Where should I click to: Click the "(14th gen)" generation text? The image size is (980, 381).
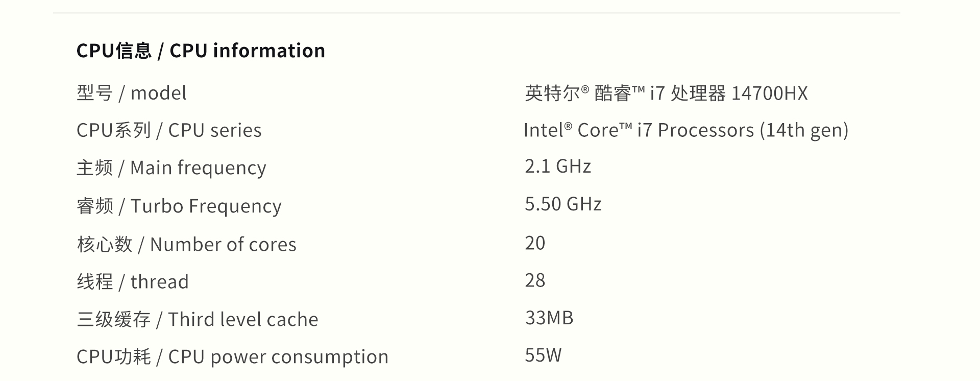(804, 130)
